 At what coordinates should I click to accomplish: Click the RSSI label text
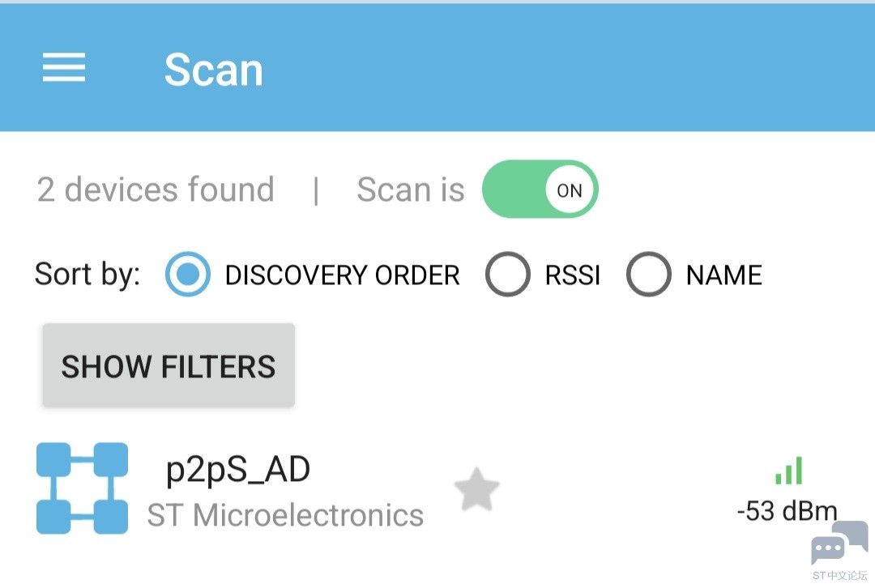pyautogui.click(x=573, y=275)
